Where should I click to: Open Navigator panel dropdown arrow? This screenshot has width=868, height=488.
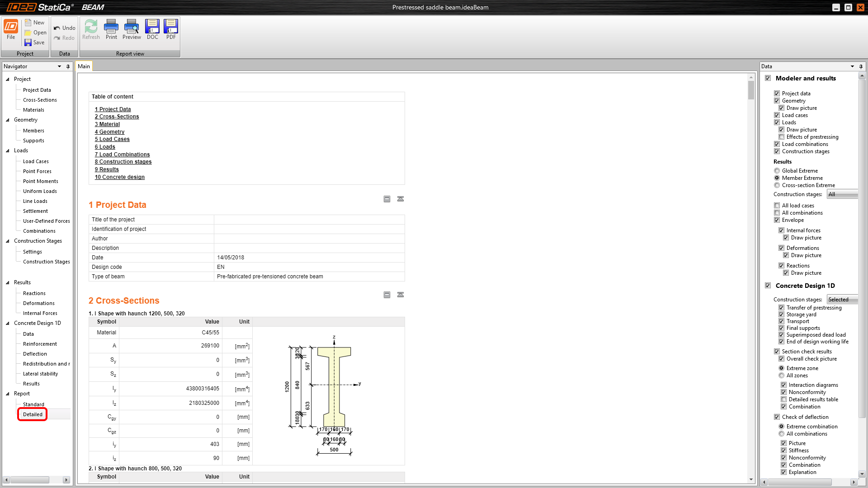point(59,66)
